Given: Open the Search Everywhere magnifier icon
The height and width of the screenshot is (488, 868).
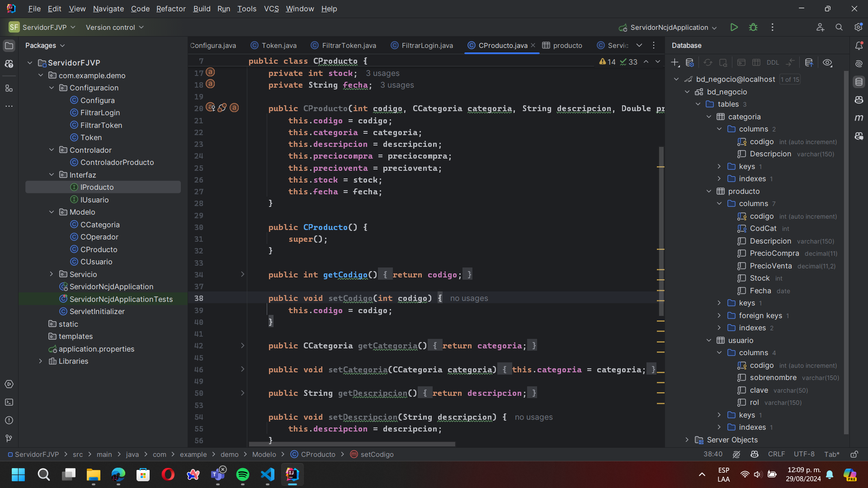Looking at the screenshot, I should [839, 27].
